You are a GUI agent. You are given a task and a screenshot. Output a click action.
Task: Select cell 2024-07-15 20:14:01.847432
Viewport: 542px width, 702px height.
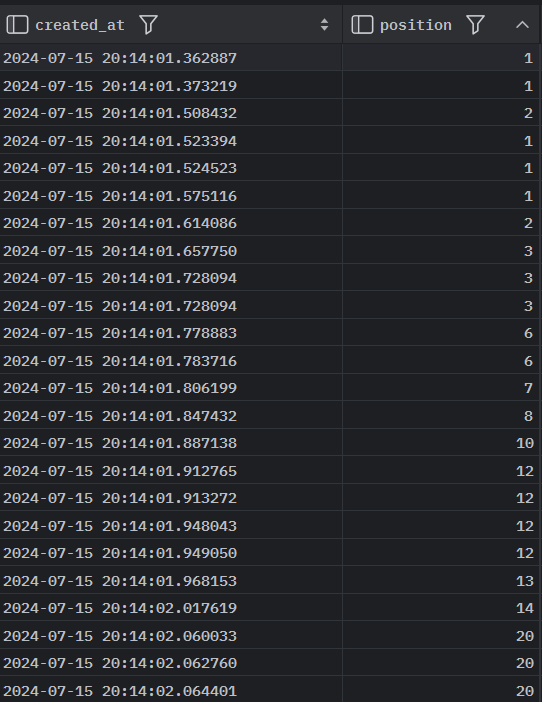(171, 416)
